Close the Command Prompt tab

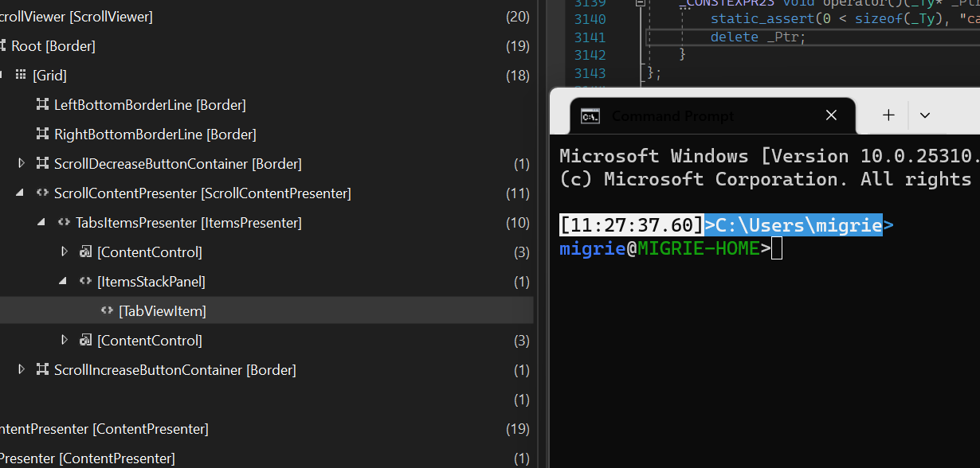point(831,115)
